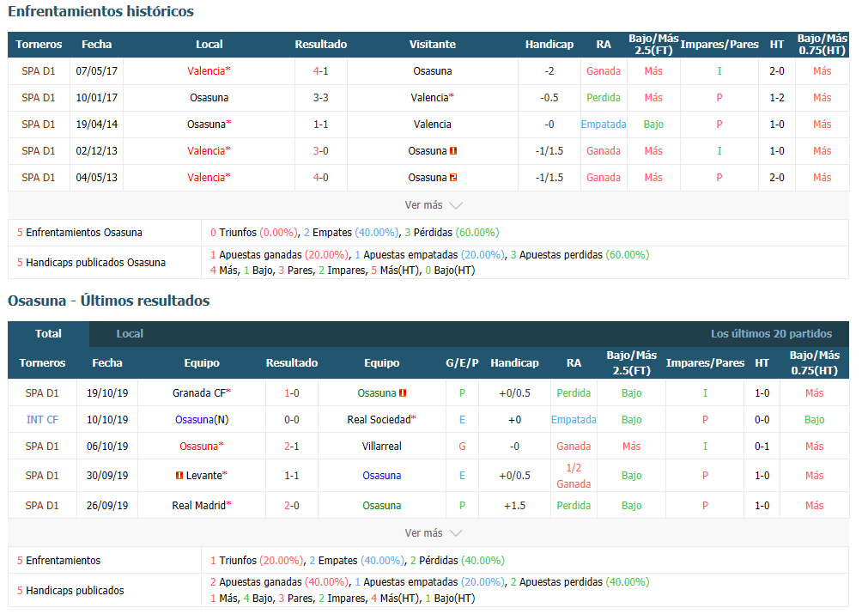Viewport: 868px width, 614px height.
Task: Click the 1-0 result in the Granada CF row
Action: click(292, 392)
